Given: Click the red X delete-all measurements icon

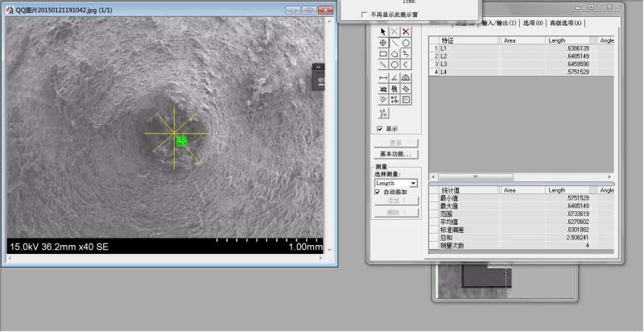Looking at the screenshot, I should tap(406, 31).
